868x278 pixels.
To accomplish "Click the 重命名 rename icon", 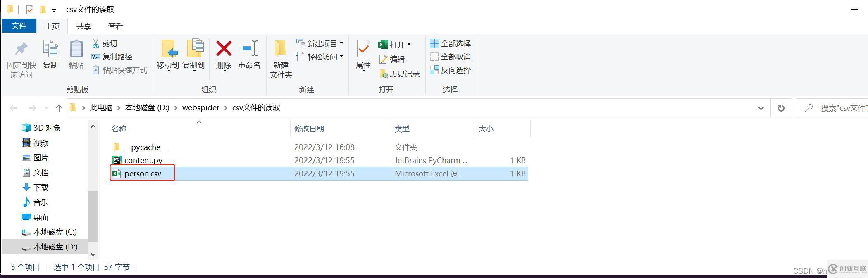I will coord(249,49).
